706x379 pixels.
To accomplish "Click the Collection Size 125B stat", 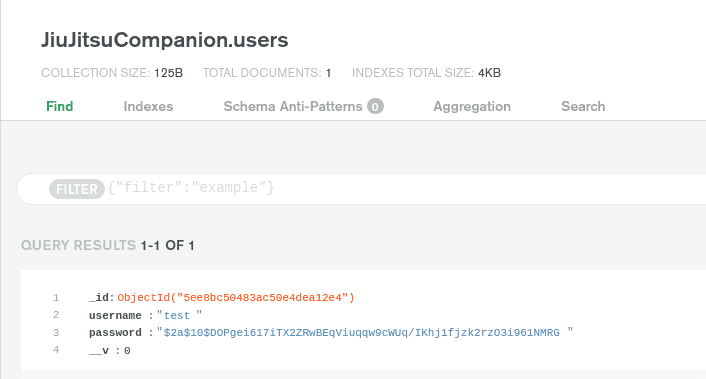I will coord(112,73).
